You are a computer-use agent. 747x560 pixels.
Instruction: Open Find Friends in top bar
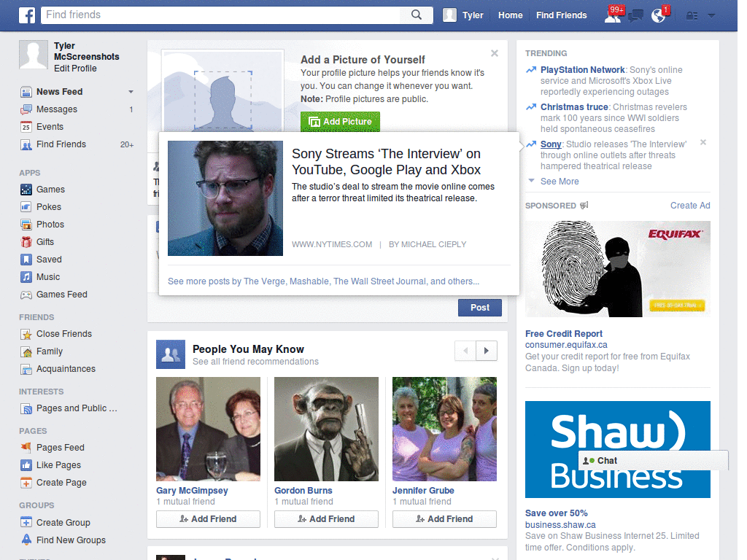pyautogui.click(x=561, y=15)
